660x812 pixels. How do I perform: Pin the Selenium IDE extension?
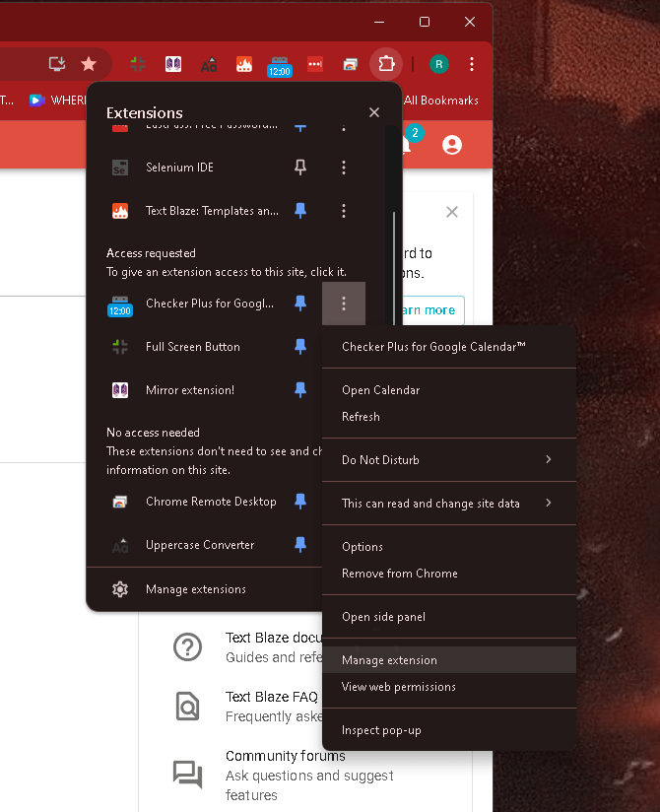(300, 168)
